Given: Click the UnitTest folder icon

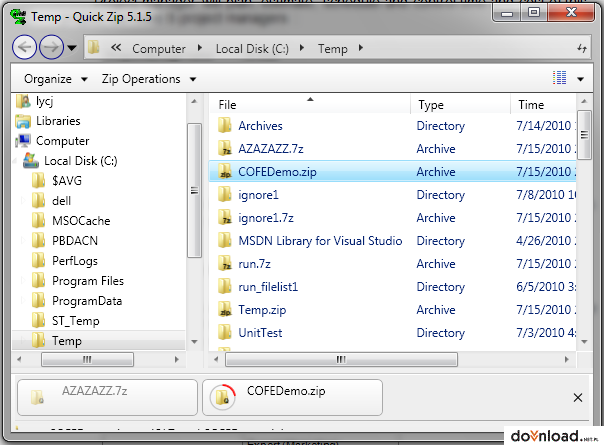Looking at the screenshot, I should tap(225, 333).
